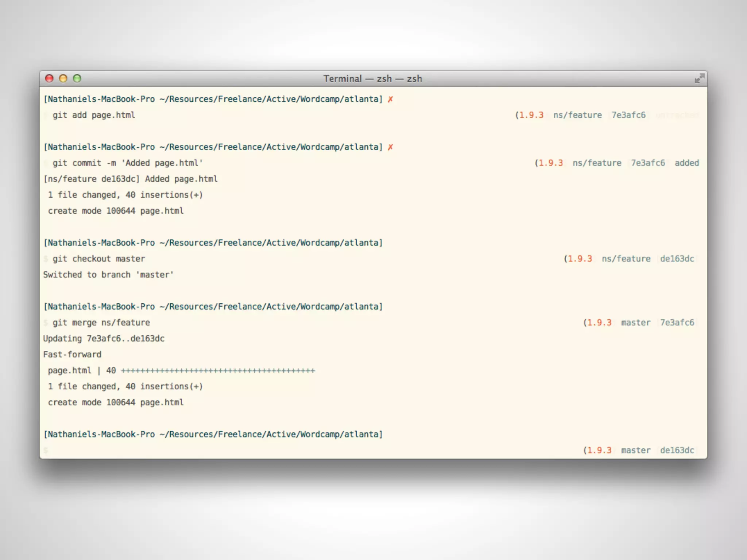Image resolution: width=747 pixels, height=560 pixels.
Task: Click the 'git commit -m' command line
Action: pos(127,163)
